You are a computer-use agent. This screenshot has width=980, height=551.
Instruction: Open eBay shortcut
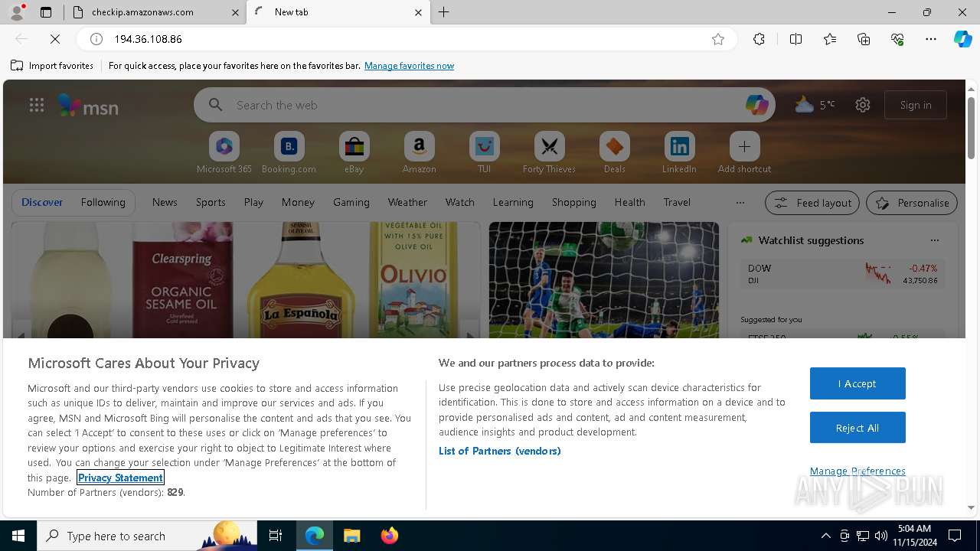pos(354,153)
